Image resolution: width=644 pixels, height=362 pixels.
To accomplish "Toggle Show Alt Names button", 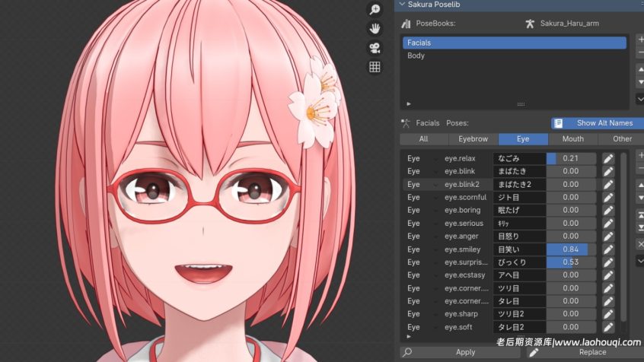I will coord(598,123).
